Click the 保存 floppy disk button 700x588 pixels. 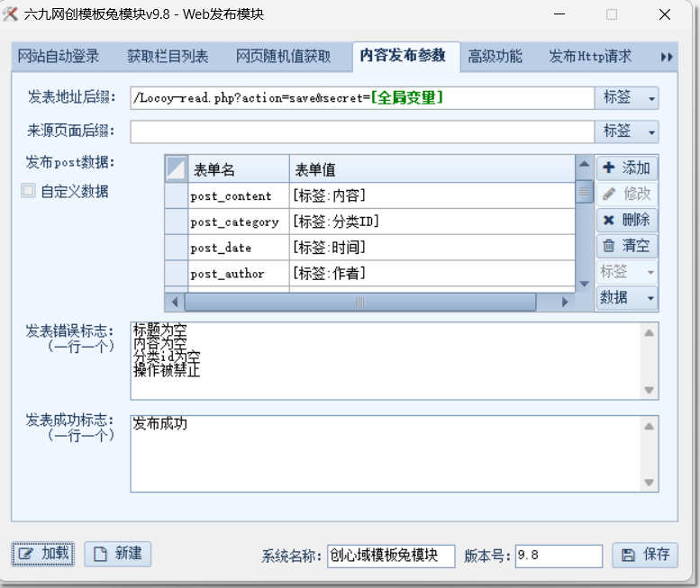click(x=645, y=555)
